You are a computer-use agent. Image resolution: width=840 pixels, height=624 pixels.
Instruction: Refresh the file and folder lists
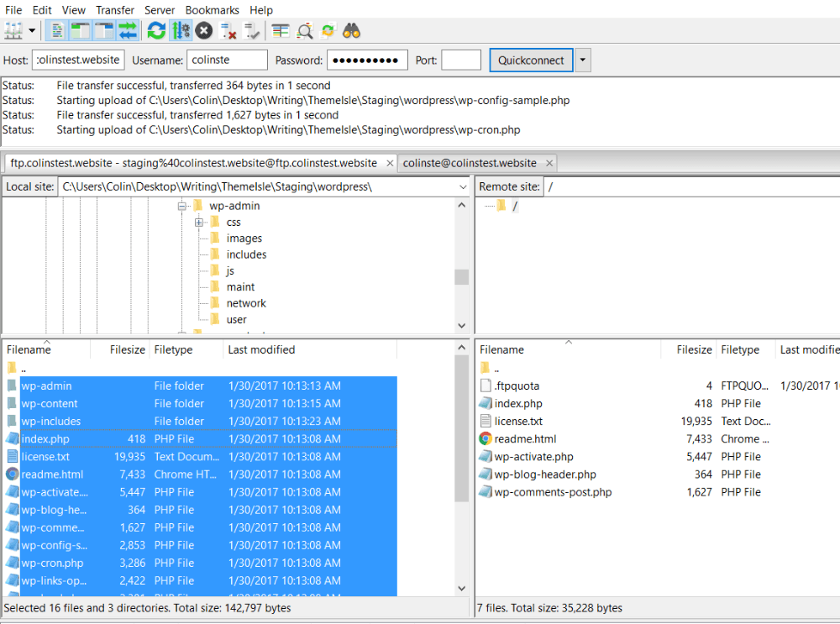point(155,30)
